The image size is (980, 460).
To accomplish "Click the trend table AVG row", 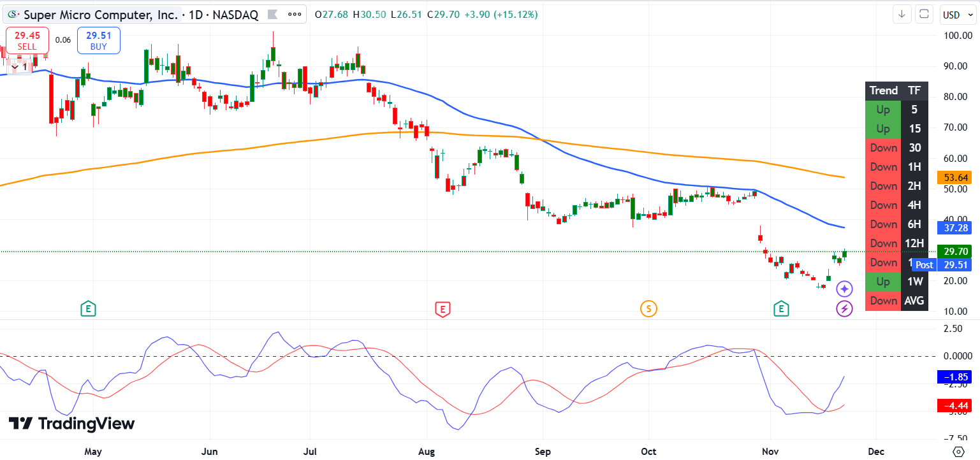I will pyautogui.click(x=896, y=301).
